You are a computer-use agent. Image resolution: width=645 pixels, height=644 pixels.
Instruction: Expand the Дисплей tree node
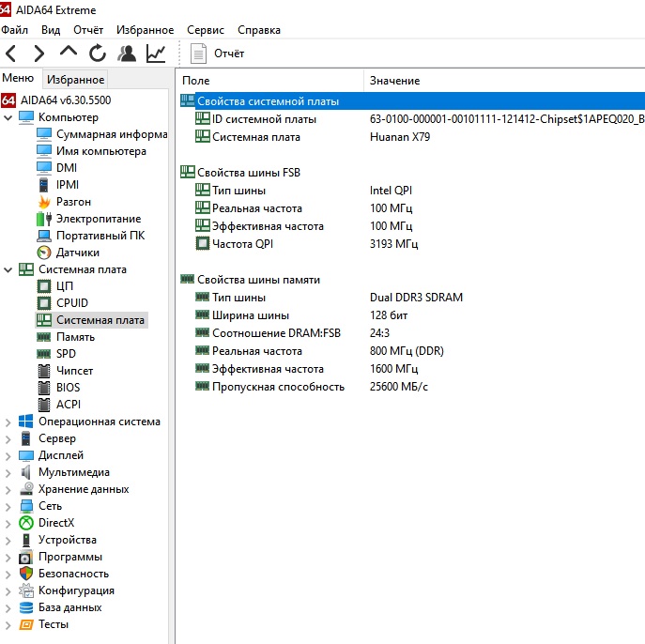pos(8,455)
